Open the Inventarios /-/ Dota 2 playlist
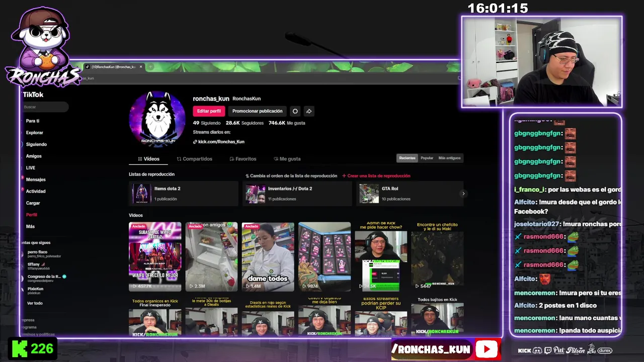This screenshot has width=644, height=362. point(297,194)
